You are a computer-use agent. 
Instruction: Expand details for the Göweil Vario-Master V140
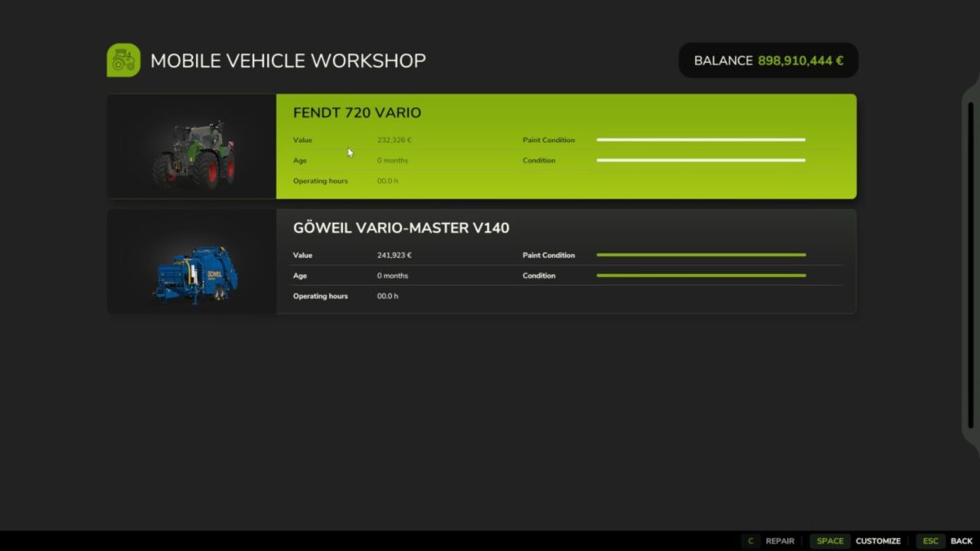pos(563,261)
